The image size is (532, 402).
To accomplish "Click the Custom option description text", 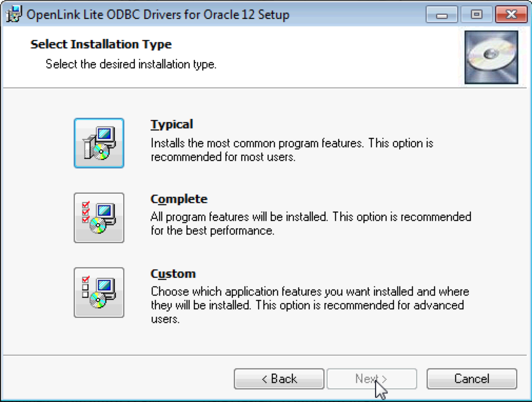I will [x=310, y=305].
